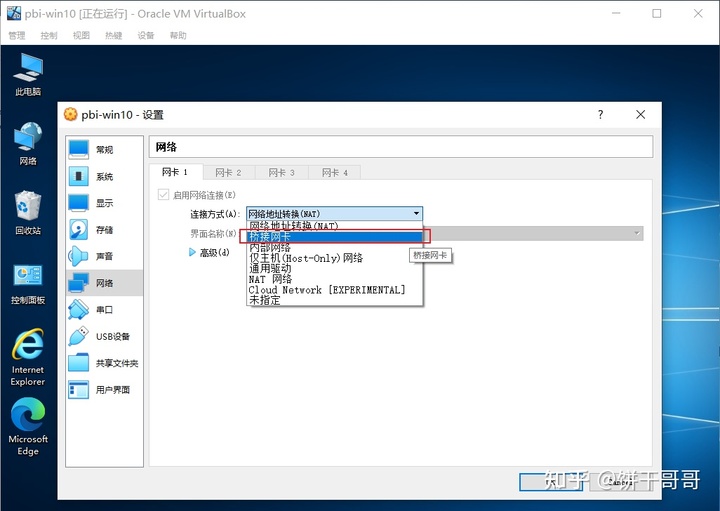Open the 连接方式 combo box
720x511 pixels.
tap(334, 213)
